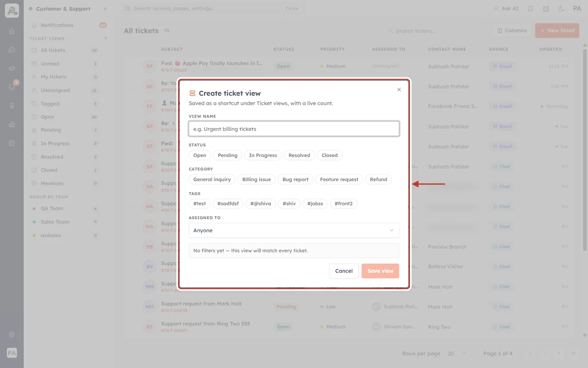Screen dimensions: 588x368
Task: Select the Feature request category chip
Action: (339, 180)
